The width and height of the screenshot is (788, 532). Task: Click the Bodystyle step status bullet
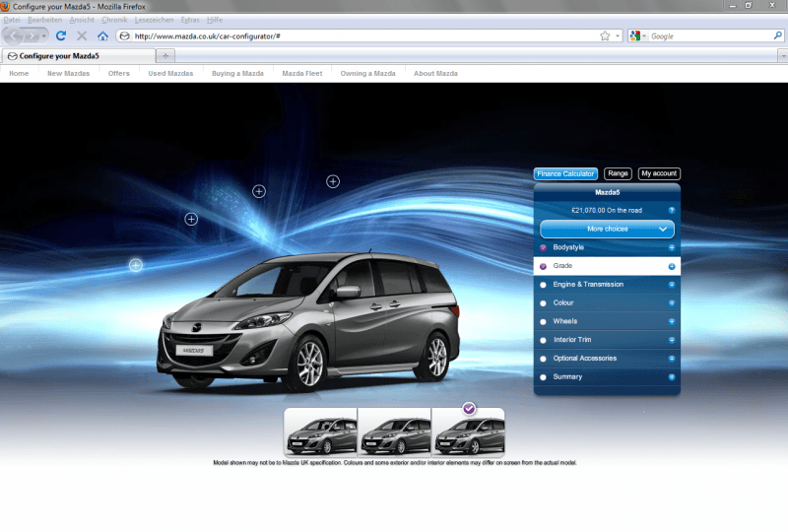coord(543,248)
